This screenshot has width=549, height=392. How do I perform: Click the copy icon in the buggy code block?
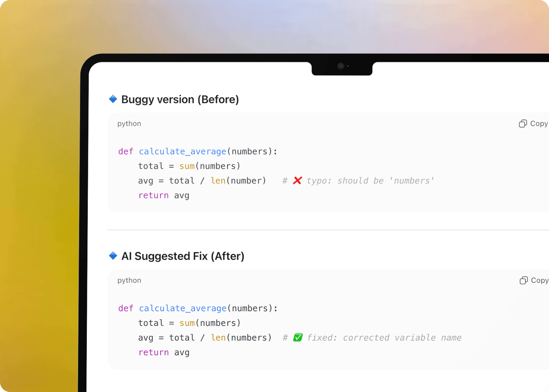point(523,124)
